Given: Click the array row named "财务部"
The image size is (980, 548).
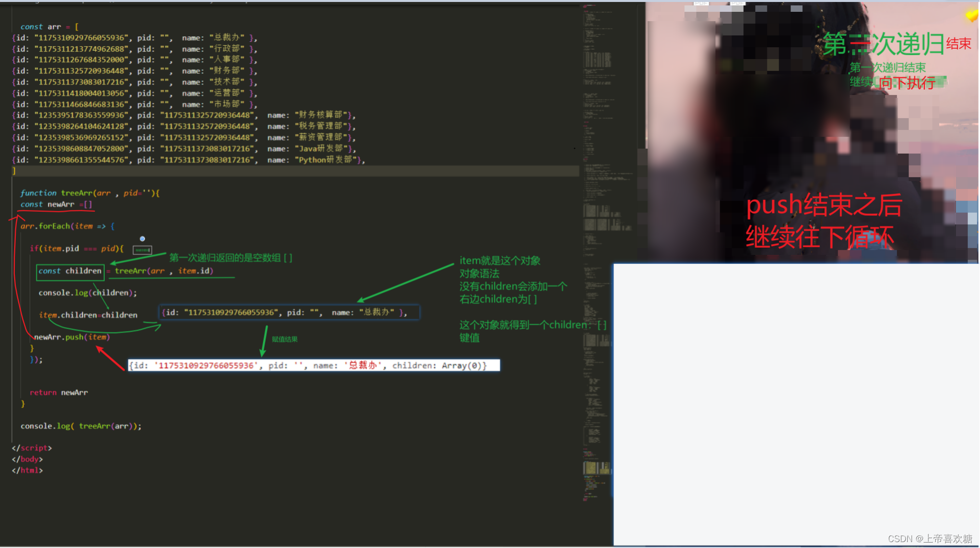Looking at the screenshot, I should (134, 71).
